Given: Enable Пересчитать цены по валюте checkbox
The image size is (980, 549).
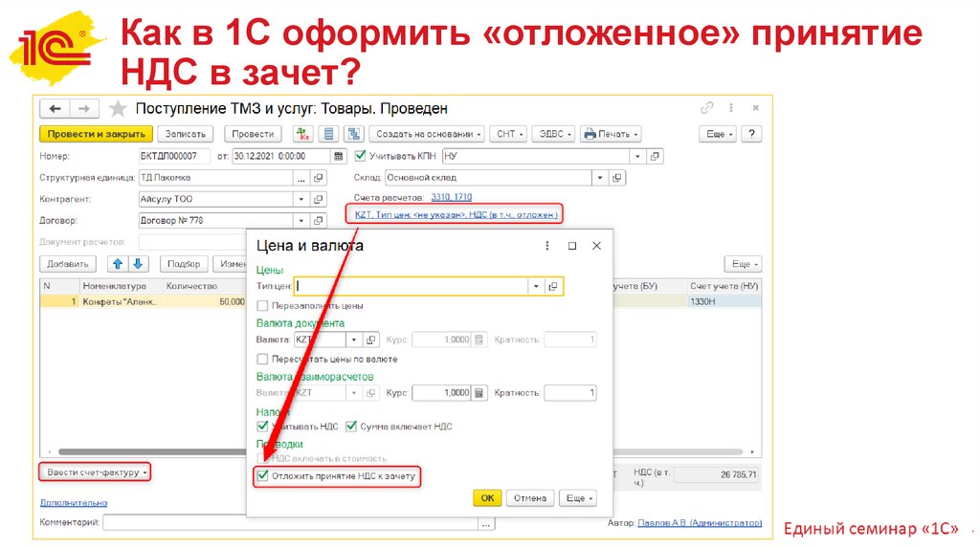Looking at the screenshot, I should coord(262,359).
